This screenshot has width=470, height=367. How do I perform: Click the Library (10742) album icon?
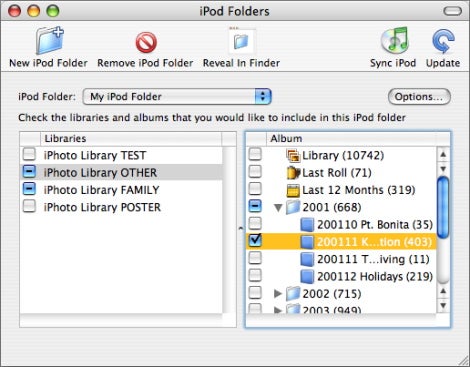(x=293, y=155)
